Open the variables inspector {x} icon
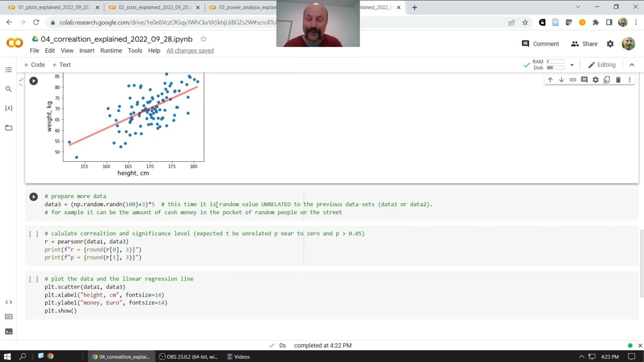Viewport: 644px width, 362px height. point(9,108)
